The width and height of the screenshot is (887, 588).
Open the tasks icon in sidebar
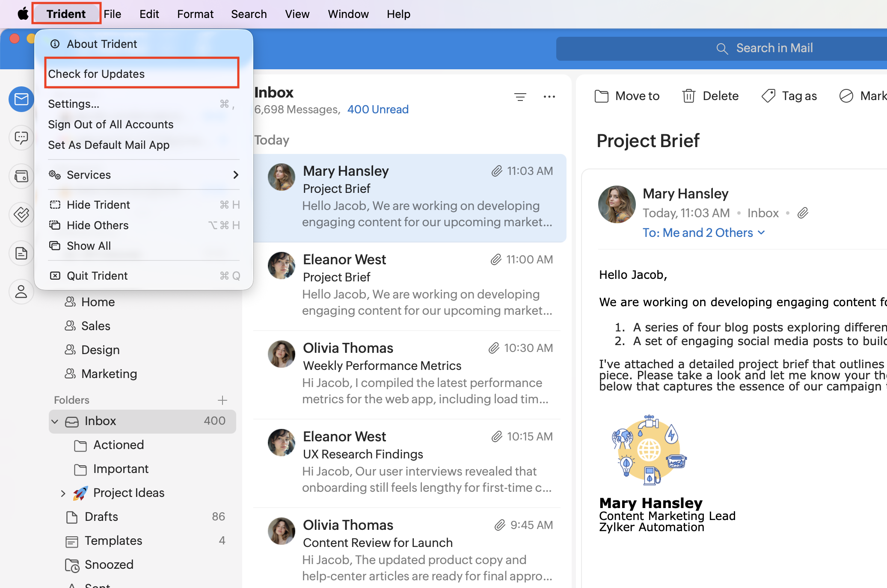click(21, 214)
